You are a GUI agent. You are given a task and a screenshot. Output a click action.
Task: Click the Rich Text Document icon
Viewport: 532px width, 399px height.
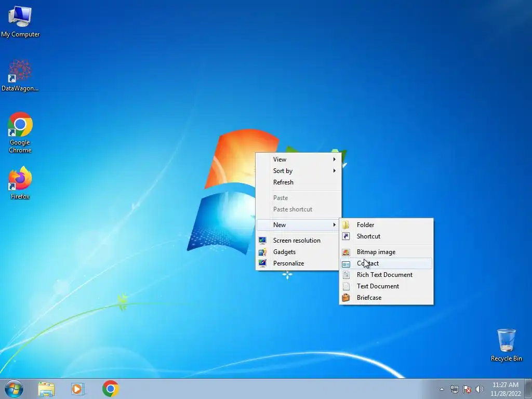pos(345,275)
